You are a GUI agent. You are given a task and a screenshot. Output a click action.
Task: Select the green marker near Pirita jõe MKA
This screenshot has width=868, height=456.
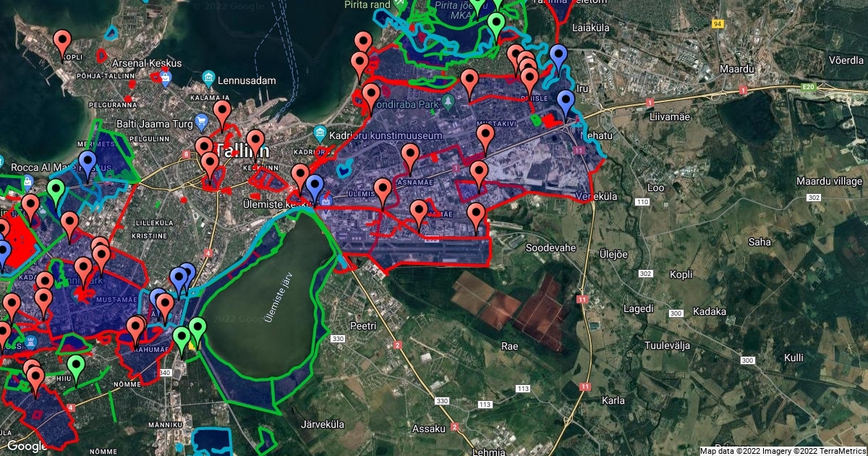pyautogui.click(x=495, y=25)
